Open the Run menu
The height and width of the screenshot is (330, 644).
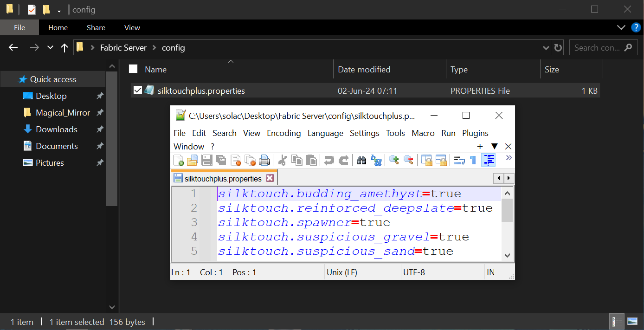(448, 133)
